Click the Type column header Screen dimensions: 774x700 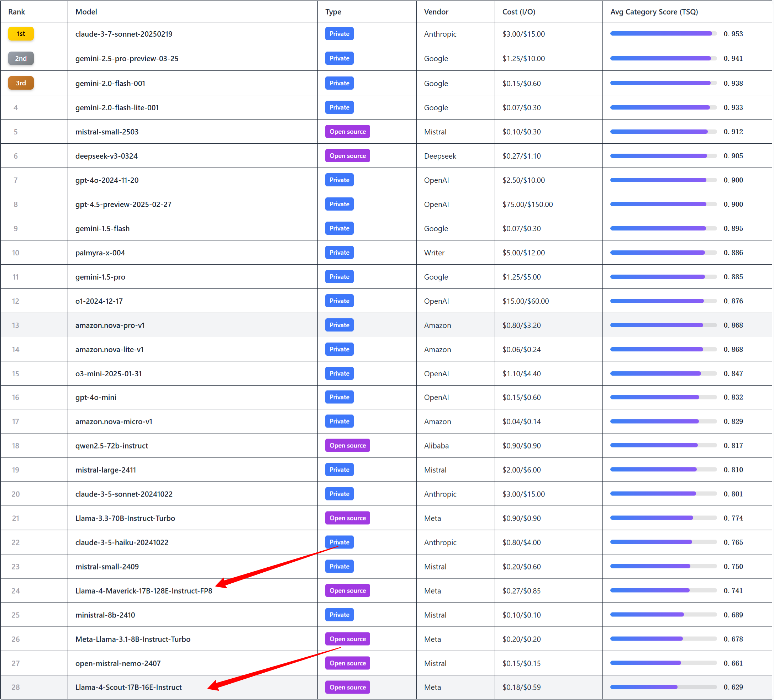pyautogui.click(x=333, y=12)
